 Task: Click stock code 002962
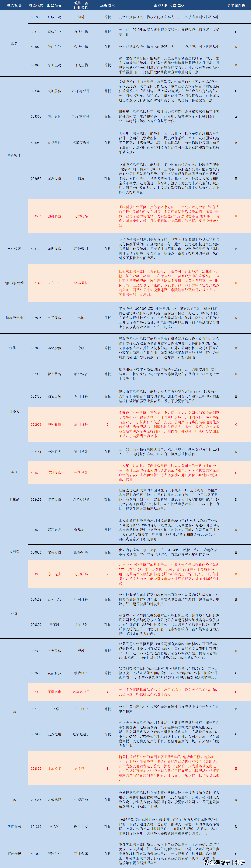(36, 734)
